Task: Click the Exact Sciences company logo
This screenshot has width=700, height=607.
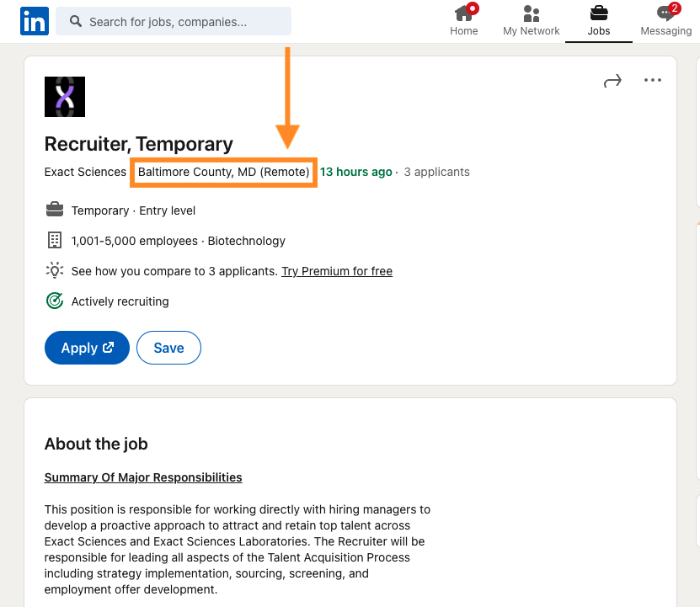Action: (65, 97)
